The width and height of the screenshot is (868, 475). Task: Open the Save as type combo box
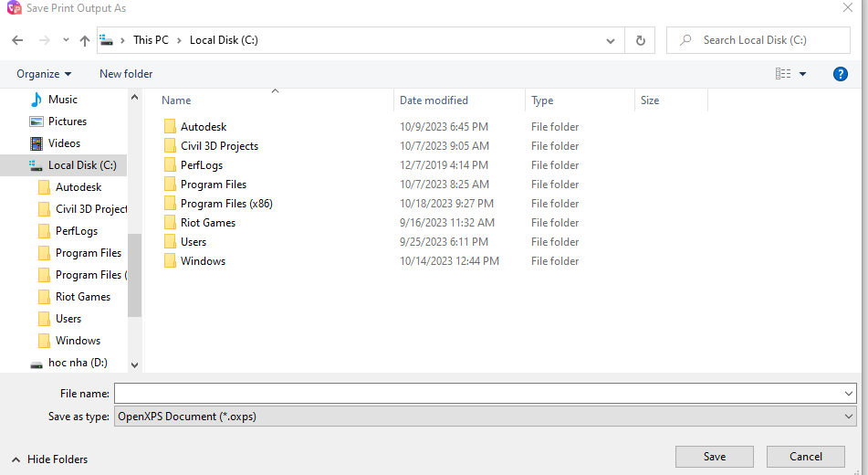485,417
